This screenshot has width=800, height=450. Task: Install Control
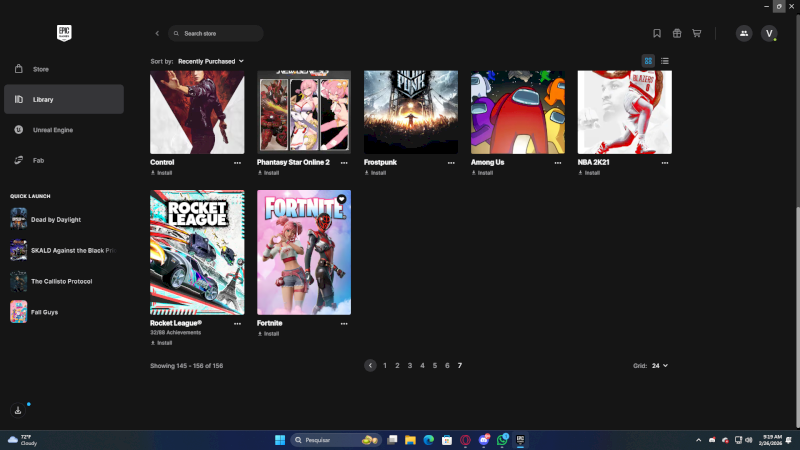[x=161, y=173]
